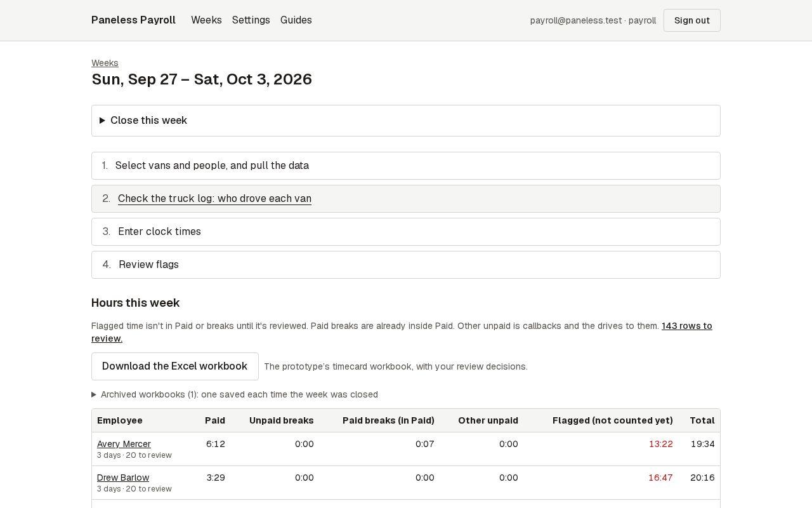
Task: Go to Weeks in top navigation
Action: click(206, 20)
